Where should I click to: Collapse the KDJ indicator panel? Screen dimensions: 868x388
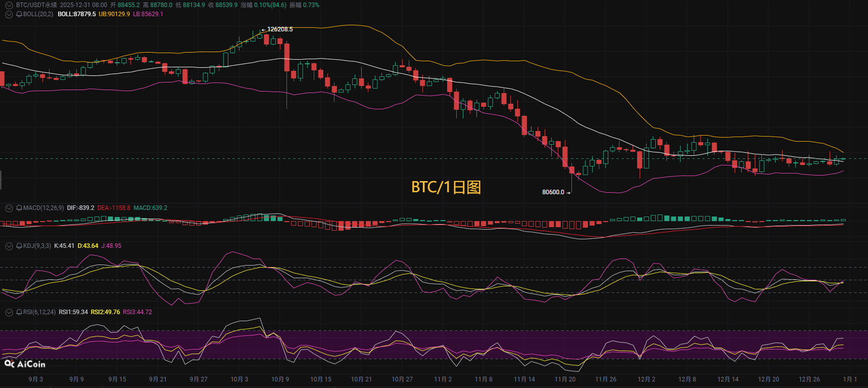click(x=9, y=246)
